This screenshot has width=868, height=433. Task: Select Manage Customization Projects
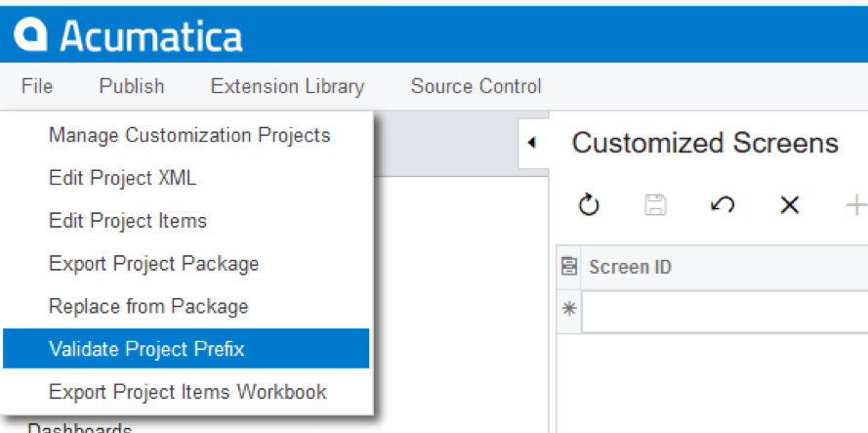[x=186, y=135]
